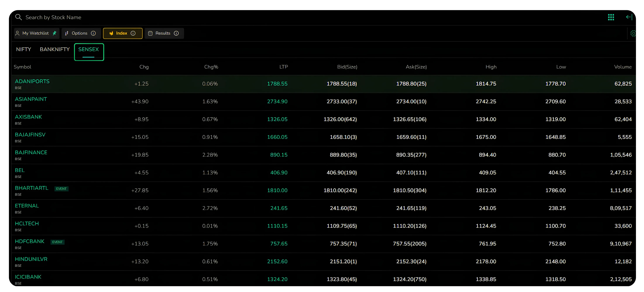Click info icon next to Options

click(93, 33)
